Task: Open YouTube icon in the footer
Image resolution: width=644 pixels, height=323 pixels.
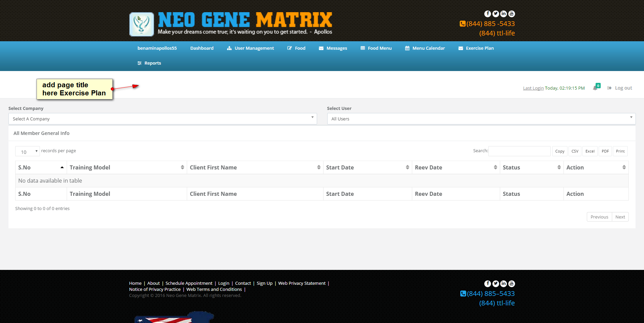Action: point(512,284)
